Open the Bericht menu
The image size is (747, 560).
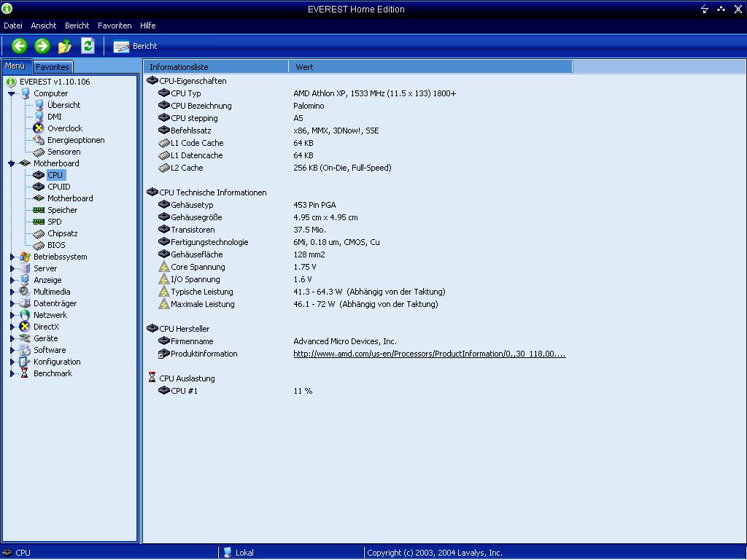(x=77, y=26)
